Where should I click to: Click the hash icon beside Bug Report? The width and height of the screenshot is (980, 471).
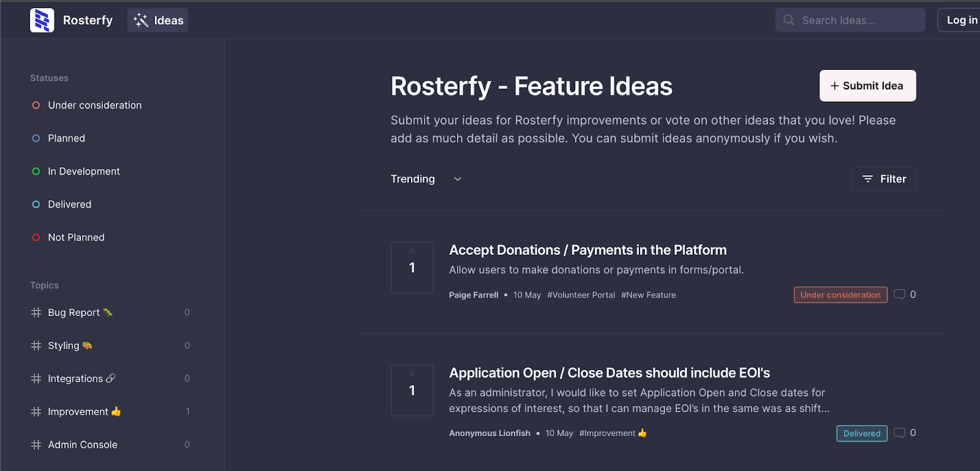pos(36,312)
